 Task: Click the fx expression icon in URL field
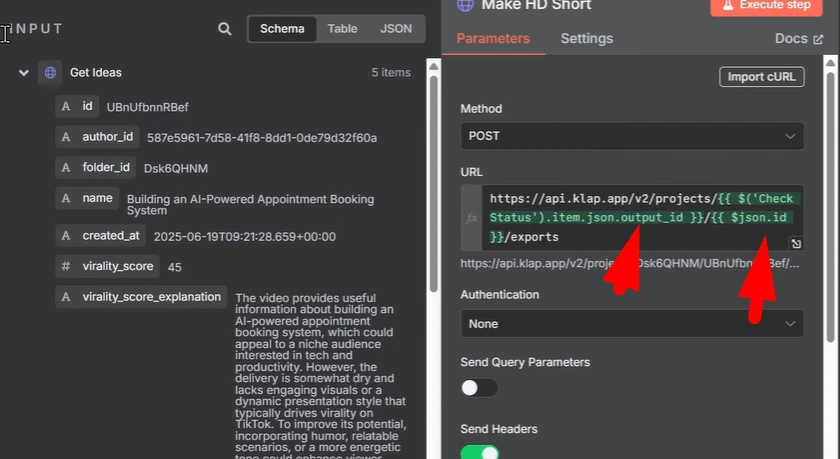471,217
